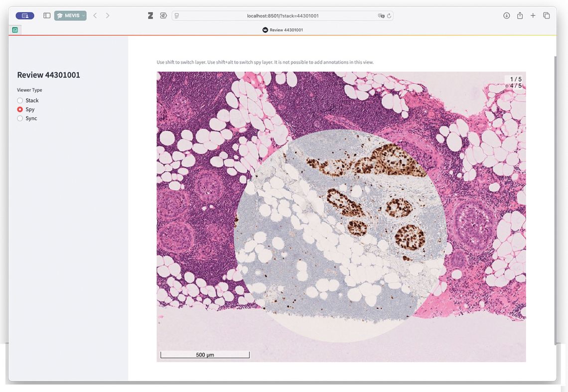This screenshot has width=568, height=392.
Task: Click the 1 / 5 layer indicator
Action: point(516,79)
